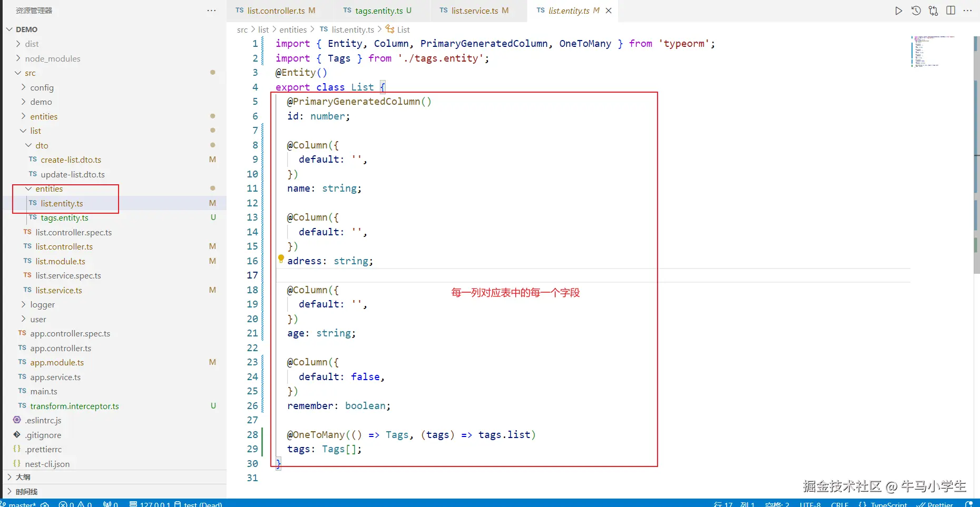980x507 pixels.
Task: Open list.service.spec.ts file
Action: point(68,275)
